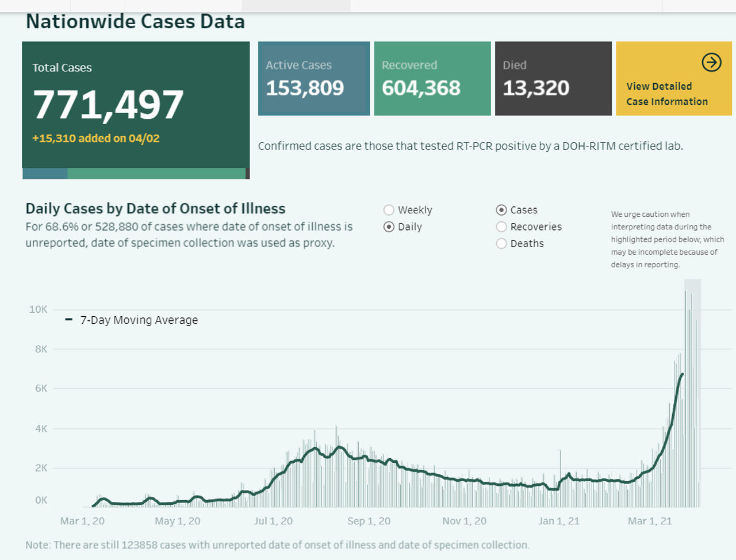Click the Jan 1, 21 axis label

pos(558,521)
